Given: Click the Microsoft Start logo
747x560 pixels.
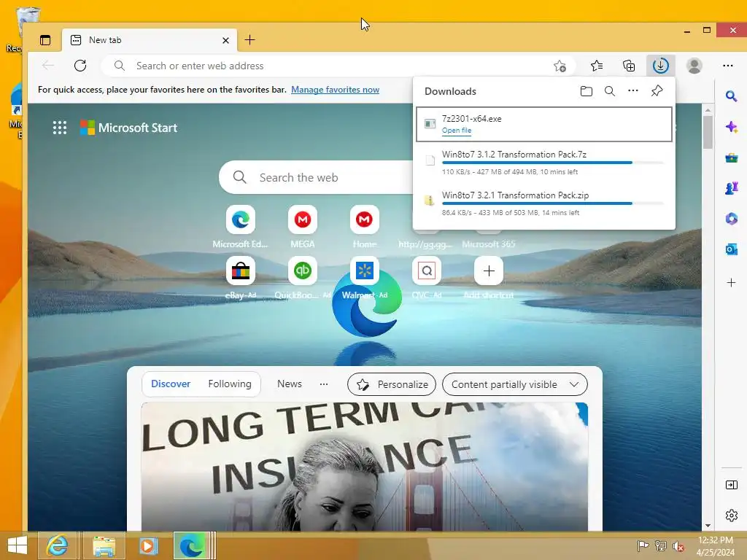Looking at the screenshot, I should 128,128.
